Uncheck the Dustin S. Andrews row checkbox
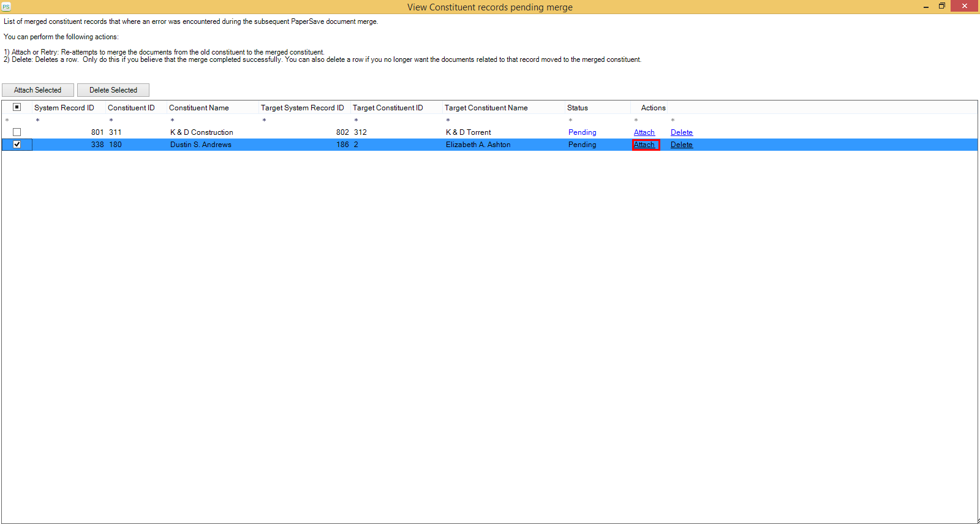The height and width of the screenshot is (524, 980). 17,145
